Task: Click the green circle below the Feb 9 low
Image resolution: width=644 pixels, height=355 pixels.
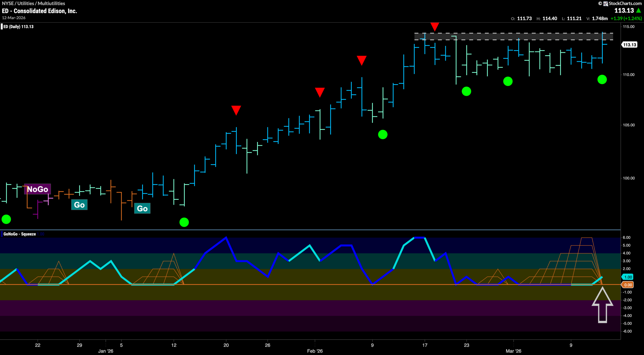Action: point(383,135)
